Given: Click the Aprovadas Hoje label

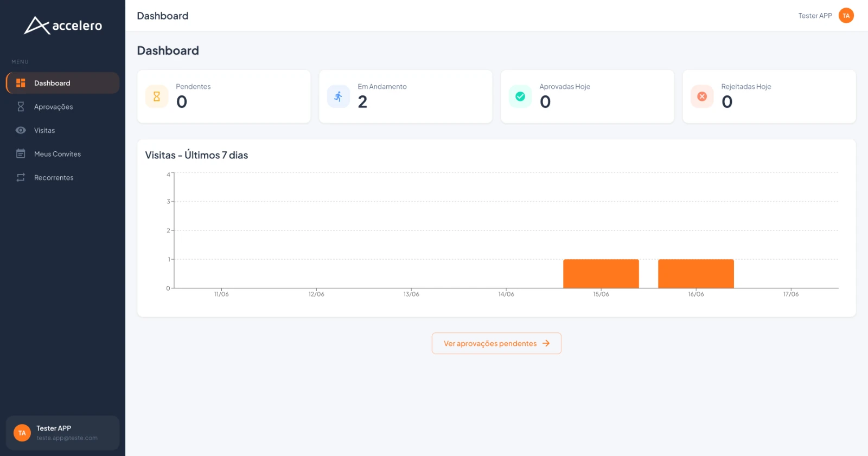Looking at the screenshot, I should pos(565,87).
